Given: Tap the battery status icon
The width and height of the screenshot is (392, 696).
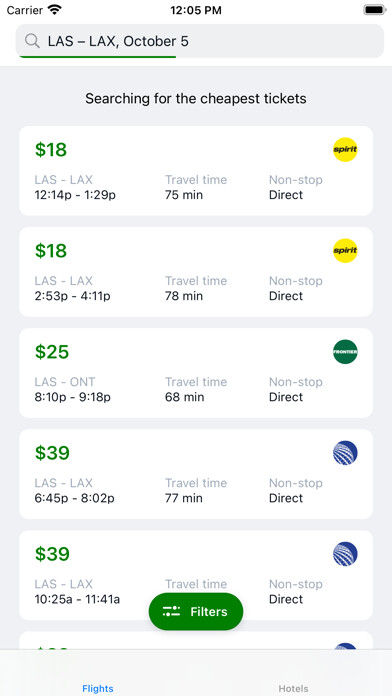Looking at the screenshot, I should tap(374, 10).
